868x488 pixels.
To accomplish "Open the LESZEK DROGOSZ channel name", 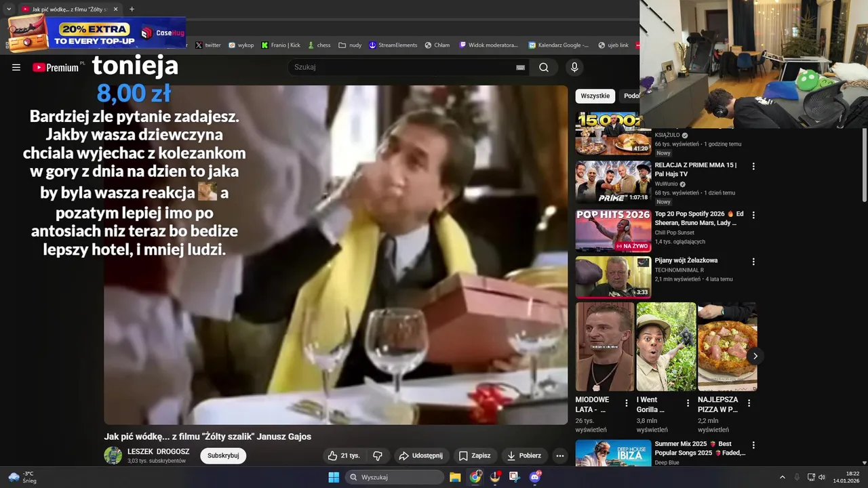I will point(158,451).
